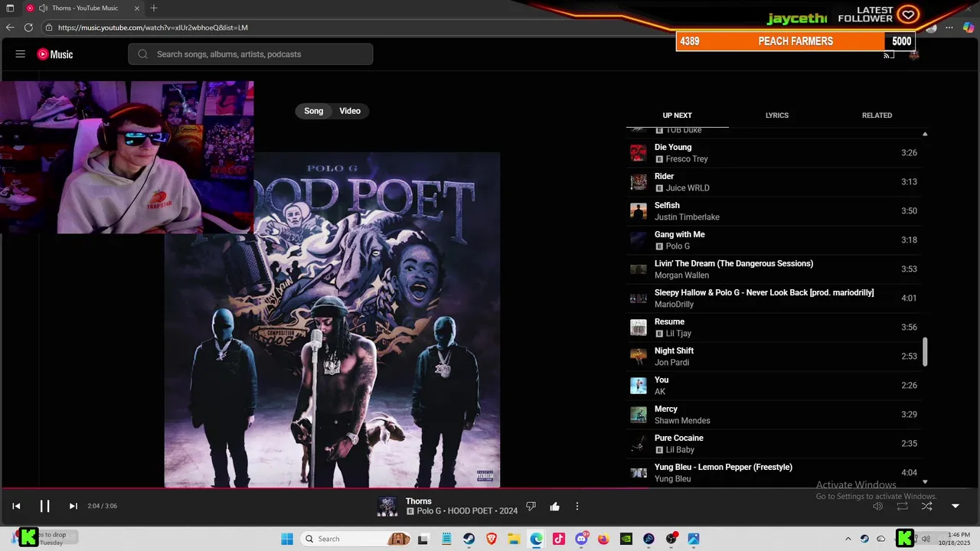980x551 pixels.
Task: Play Resume by Lil Tjay
Action: (x=774, y=328)
